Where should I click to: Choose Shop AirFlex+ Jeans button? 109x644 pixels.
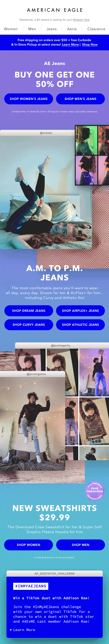tap(80, 311)
